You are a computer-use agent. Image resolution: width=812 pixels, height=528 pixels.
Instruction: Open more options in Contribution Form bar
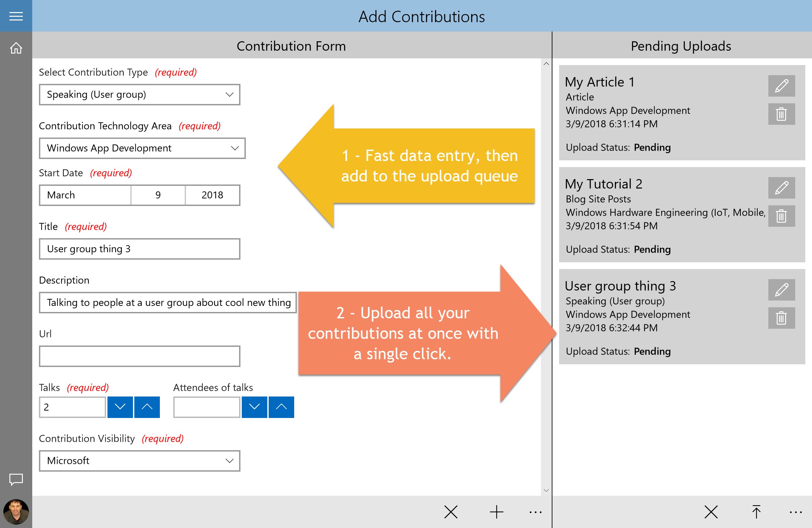pos(535,512)
